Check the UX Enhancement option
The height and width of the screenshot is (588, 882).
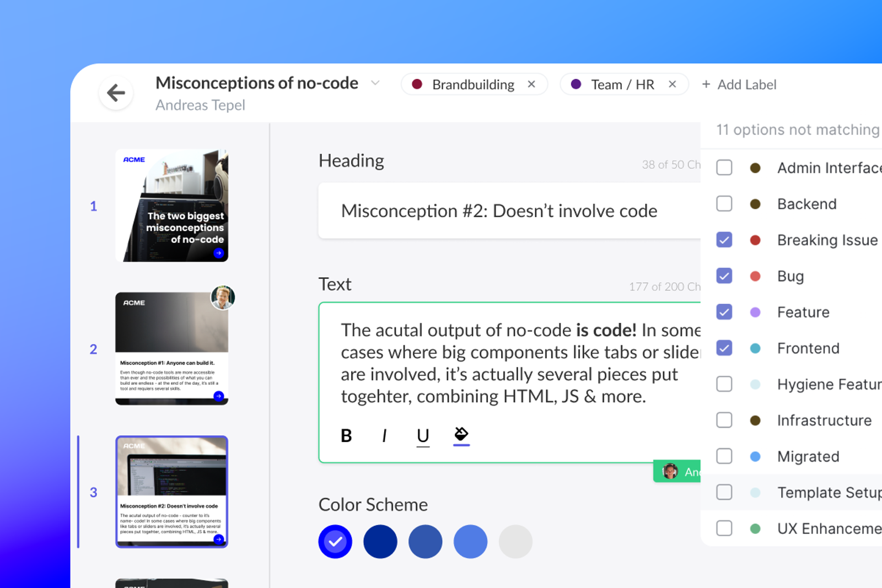(x=724, y=528)
